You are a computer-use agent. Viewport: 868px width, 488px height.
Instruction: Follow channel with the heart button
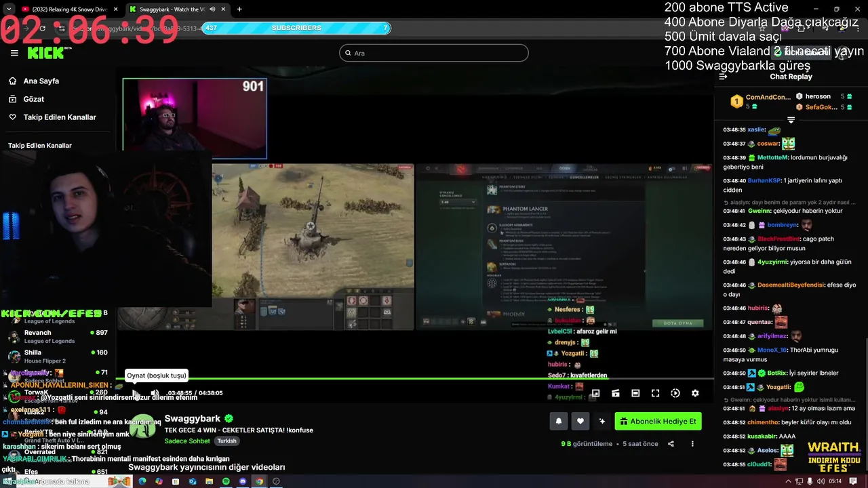[580, 422]
